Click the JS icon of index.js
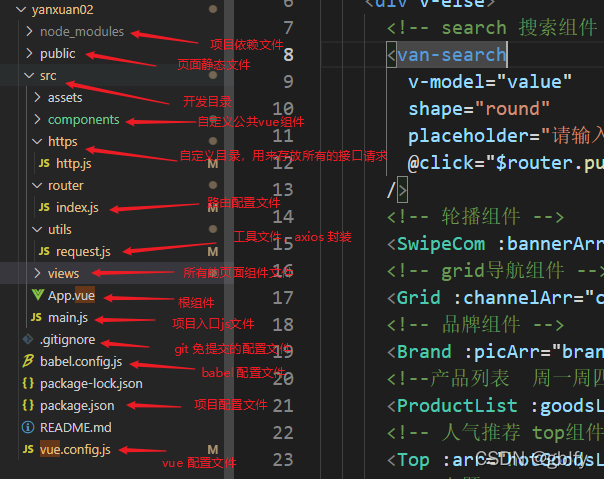Image resolution: width=604 pixels, height=479 pixels. 44,207
